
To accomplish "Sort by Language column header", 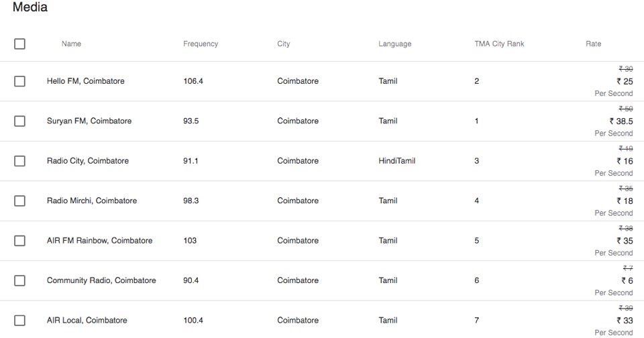I will click(x=394, y=44).
